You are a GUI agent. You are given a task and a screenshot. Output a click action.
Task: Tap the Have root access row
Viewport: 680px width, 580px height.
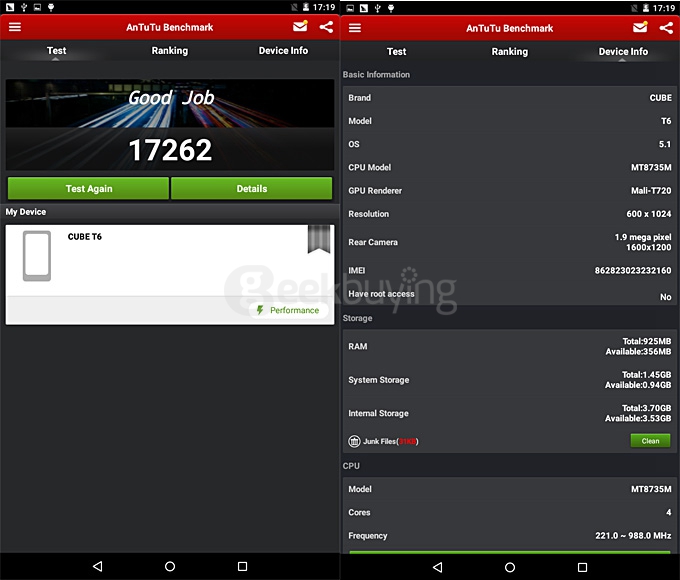click(510, 295)
